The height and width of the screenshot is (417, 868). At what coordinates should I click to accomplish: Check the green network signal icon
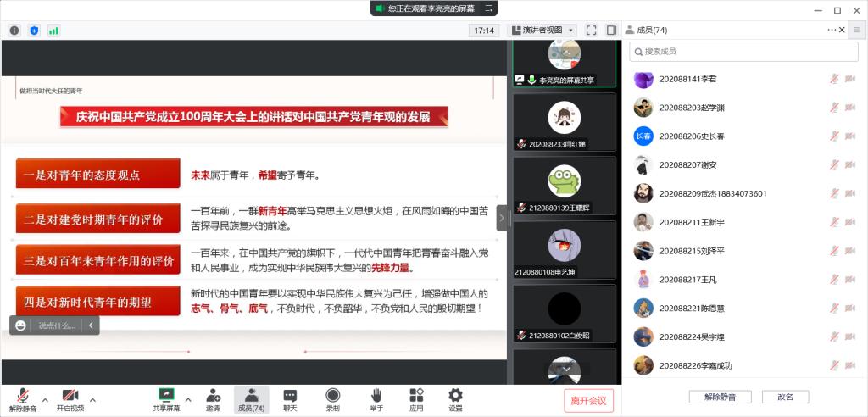[53, 31]
